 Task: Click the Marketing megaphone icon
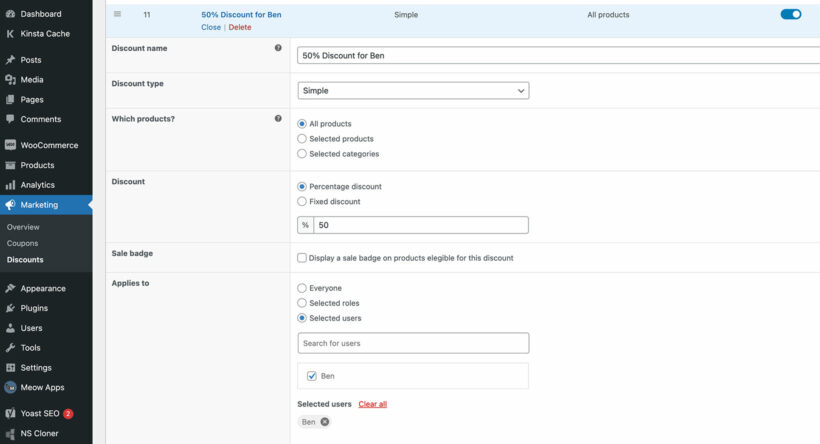(10, 205)
